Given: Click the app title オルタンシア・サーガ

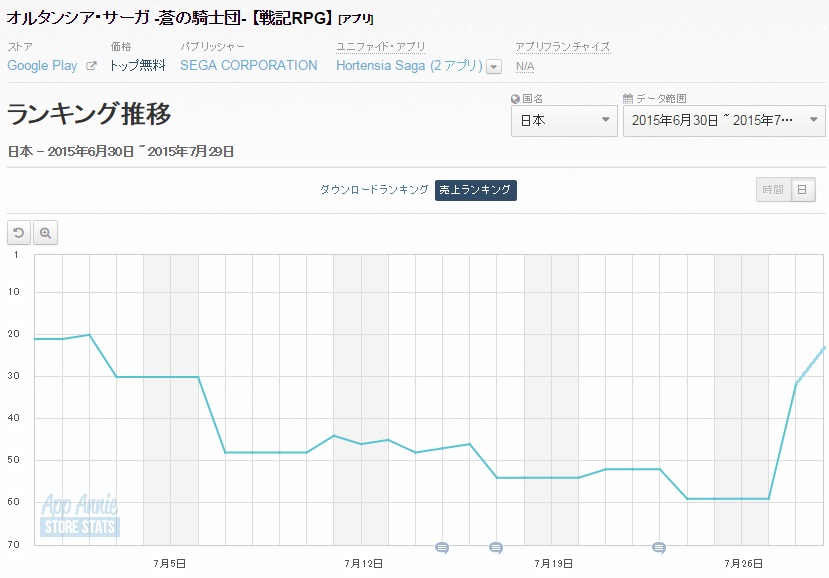Looking at the screenshot, I should [x=190, y=18].
